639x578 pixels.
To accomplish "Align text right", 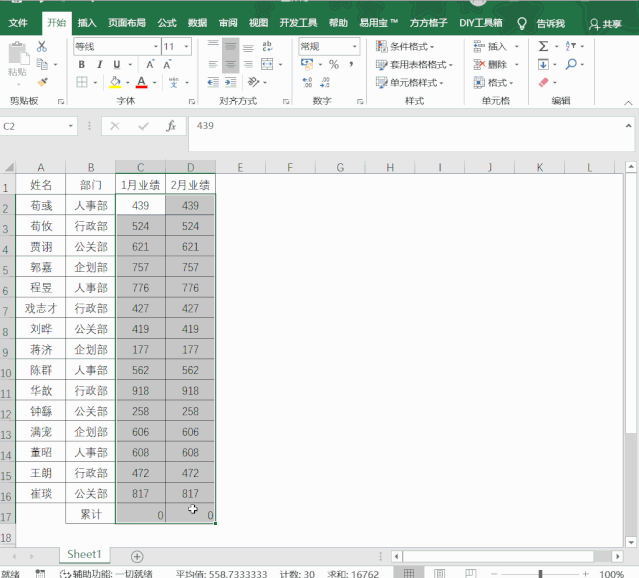I will pyautogui.click(x=248, y=64).
